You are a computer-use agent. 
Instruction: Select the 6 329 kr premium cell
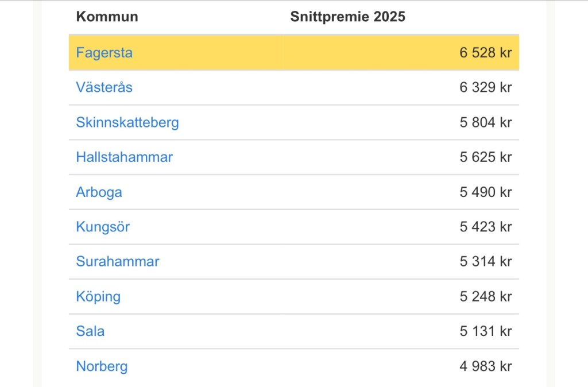click(x=485, y=87)
